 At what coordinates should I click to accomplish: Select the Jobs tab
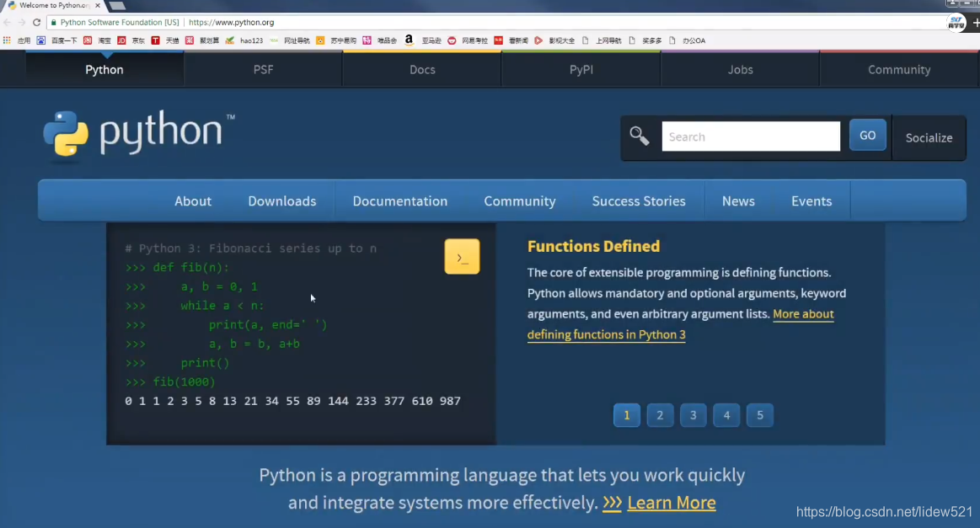tap(739, 69)
